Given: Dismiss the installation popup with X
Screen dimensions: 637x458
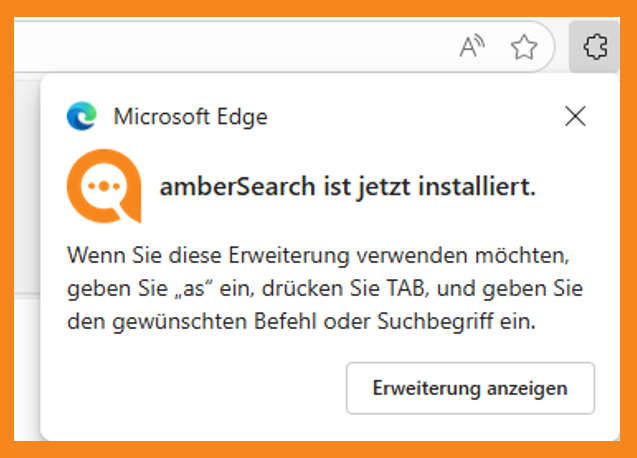Looking at the screenshot, I should pos(575,116).
